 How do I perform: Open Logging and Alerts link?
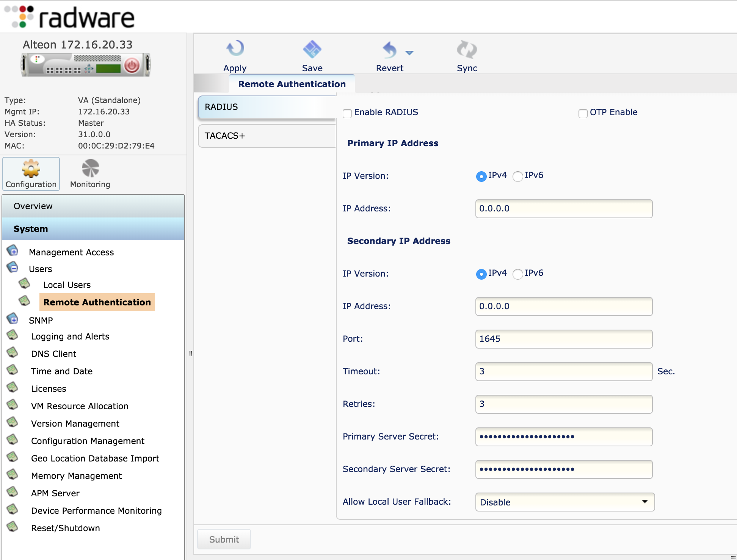point(70,336)
